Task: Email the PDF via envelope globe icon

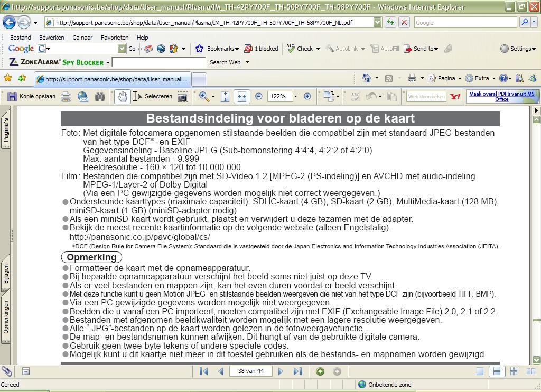Action: tap(83, 97)
